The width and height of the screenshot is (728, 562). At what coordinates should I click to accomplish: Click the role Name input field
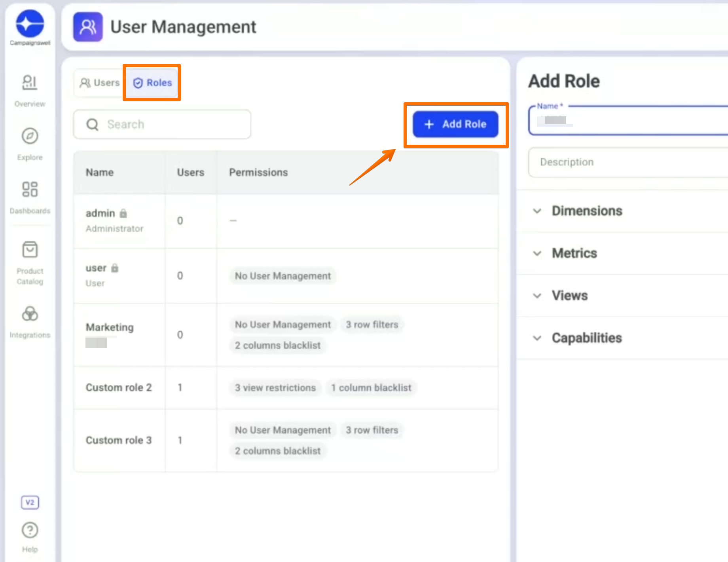click(628, 120)
